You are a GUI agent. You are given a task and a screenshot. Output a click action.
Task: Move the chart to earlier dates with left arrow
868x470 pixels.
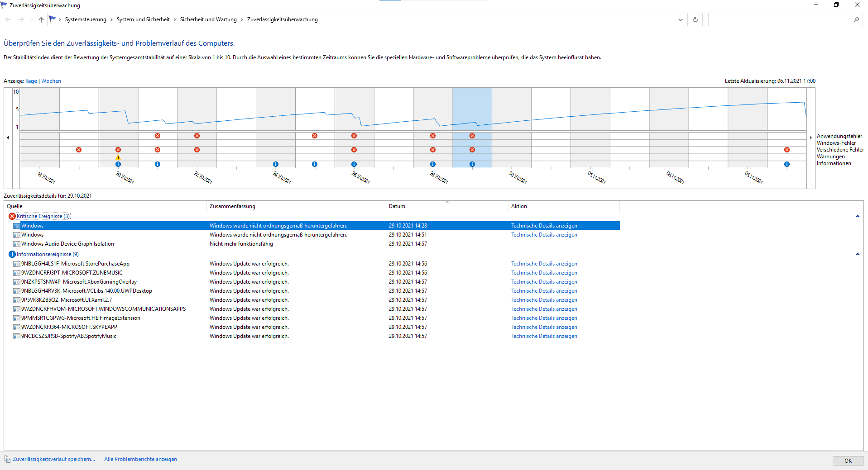coord(8,138)
